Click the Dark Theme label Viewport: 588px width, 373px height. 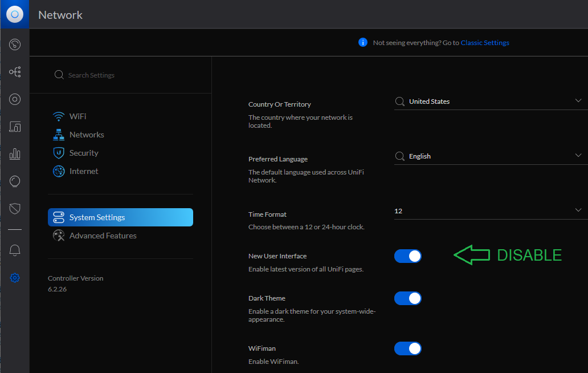[x=267, y=298]
